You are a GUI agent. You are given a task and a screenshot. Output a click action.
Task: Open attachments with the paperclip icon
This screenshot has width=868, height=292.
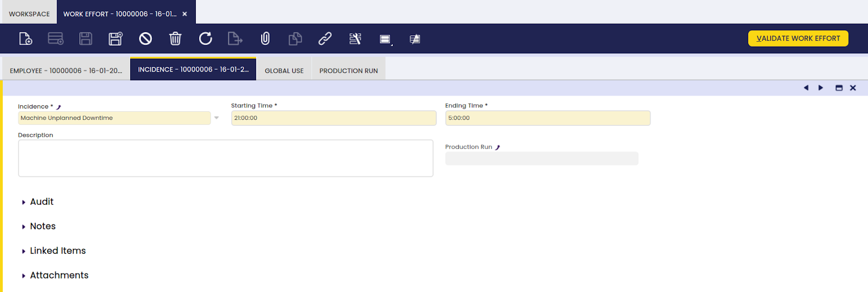point(265,39)
